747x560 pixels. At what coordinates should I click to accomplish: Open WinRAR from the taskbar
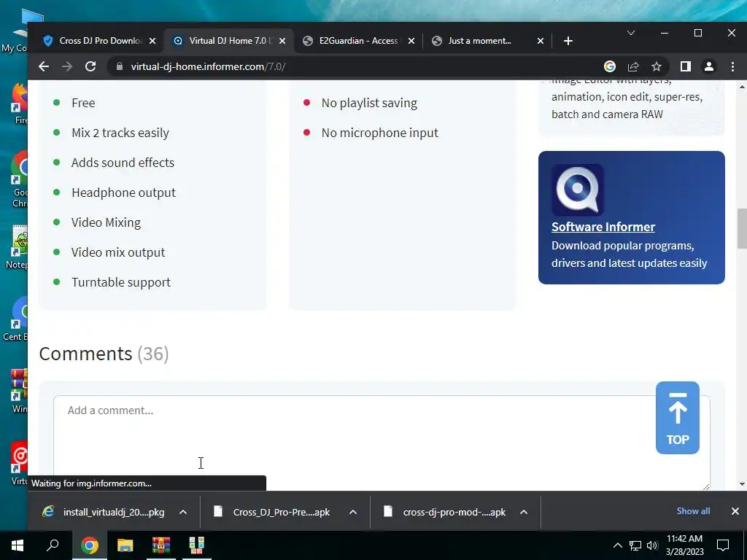161,545
